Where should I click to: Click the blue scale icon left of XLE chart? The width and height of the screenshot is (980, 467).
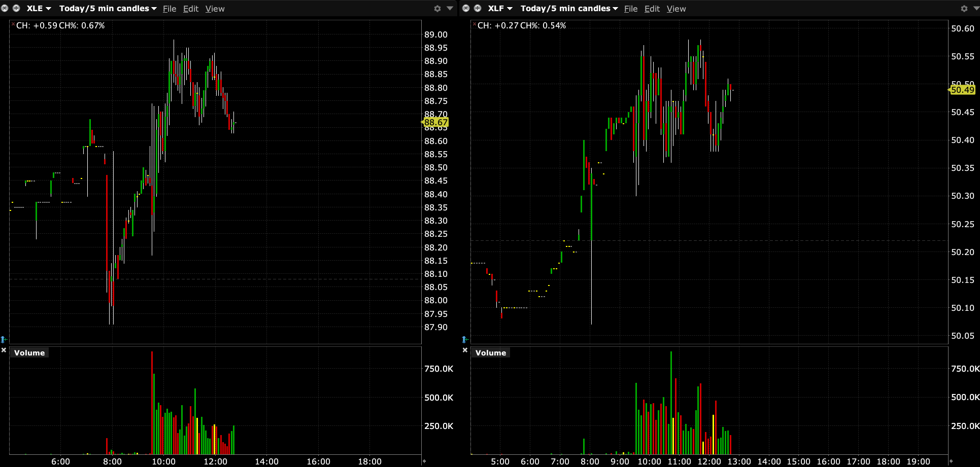point(4,339)
